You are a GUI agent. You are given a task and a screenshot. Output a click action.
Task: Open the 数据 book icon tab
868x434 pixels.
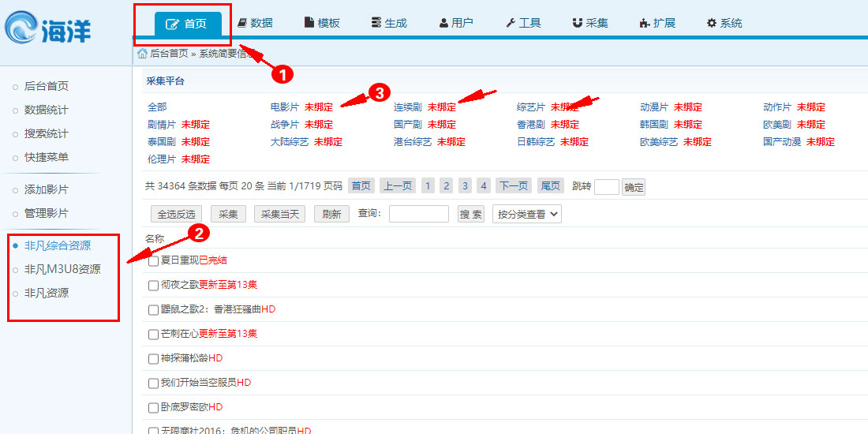click(255, 23)
